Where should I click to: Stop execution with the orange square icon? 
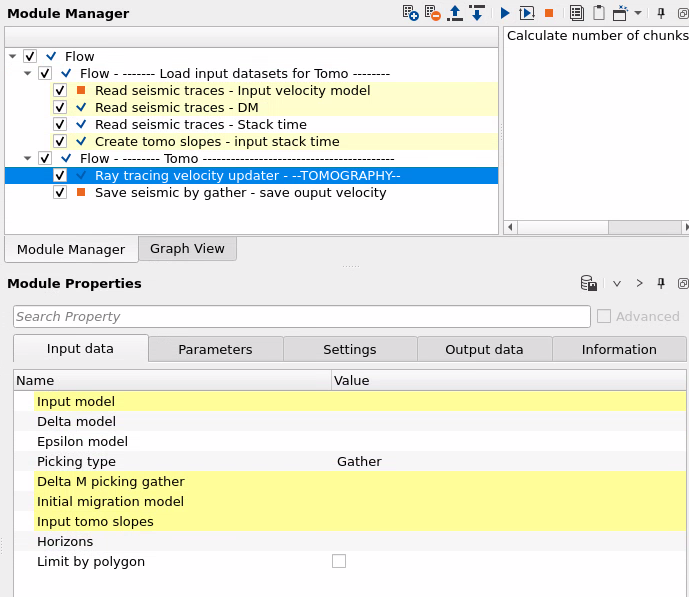(549, 13)
